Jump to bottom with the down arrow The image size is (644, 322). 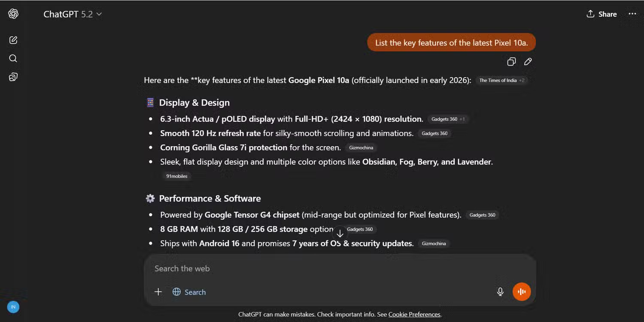click(x=340, y=233)
